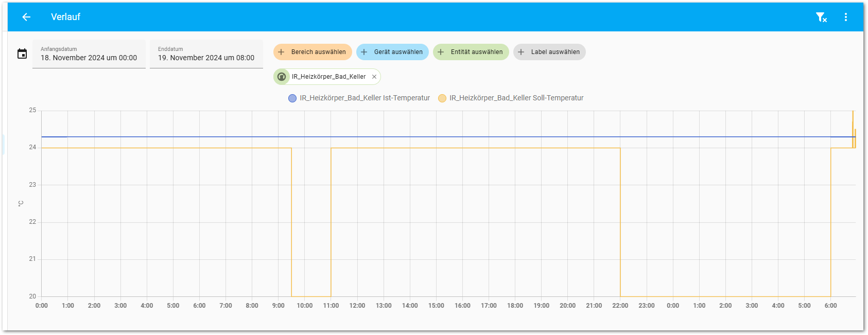The height and width of the screenshot is (335, 868).
Task: Click the back arrow in header
Action: tap(26, 17)
